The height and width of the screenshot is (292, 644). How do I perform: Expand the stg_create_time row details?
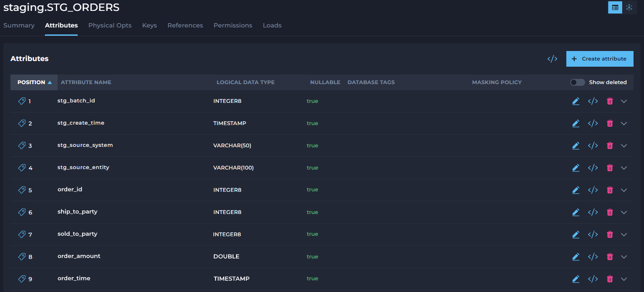point(624,123)
